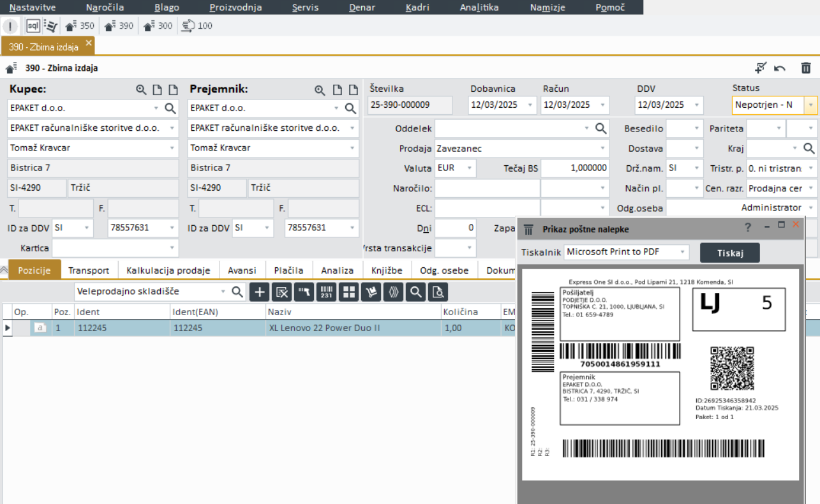Viewport: 820px width, 504px height.
Task: Open the grid view icon on positions toolbar
Action: tap(349, 292)
